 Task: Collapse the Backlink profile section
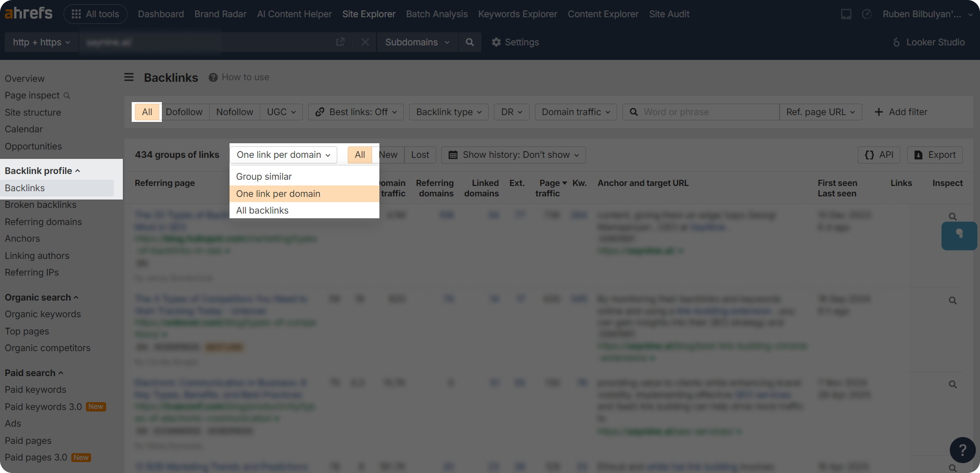tap(42, 171)
